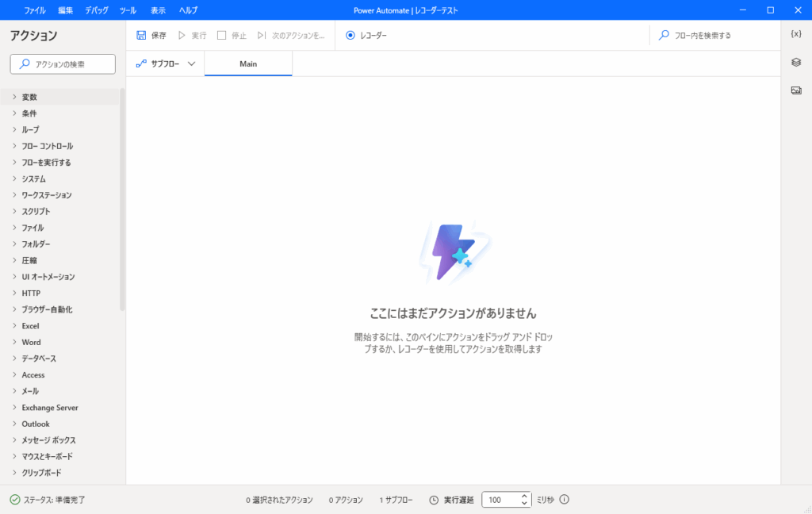
Task: Click the magnifier icon in アクションの検索
Action: (25, 64)
